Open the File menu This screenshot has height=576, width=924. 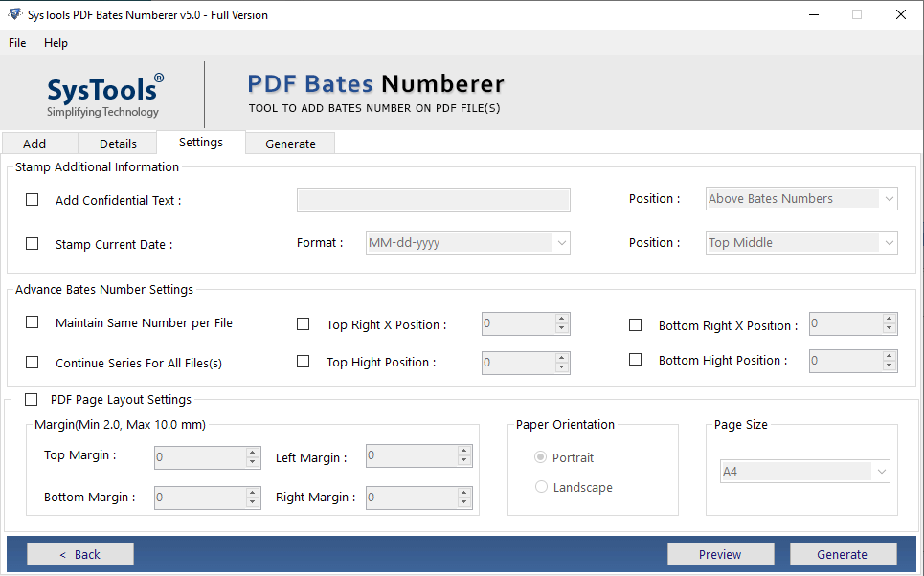point(17,43)
